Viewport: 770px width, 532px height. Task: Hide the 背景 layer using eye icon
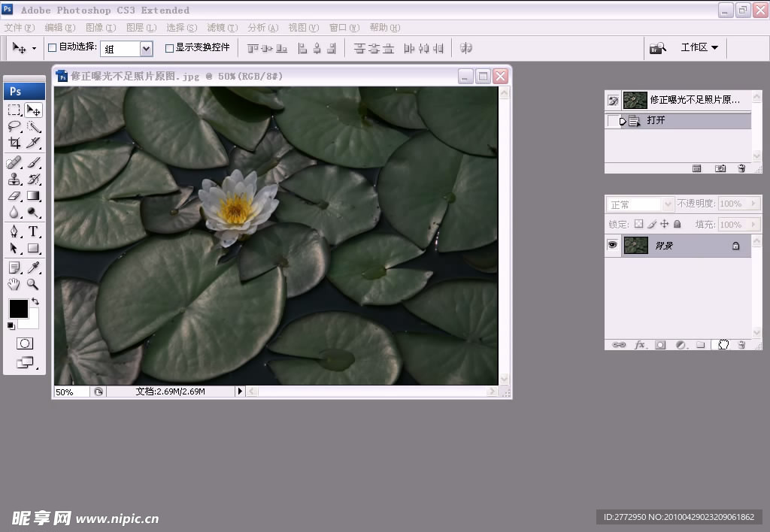[x=613, y=245]
